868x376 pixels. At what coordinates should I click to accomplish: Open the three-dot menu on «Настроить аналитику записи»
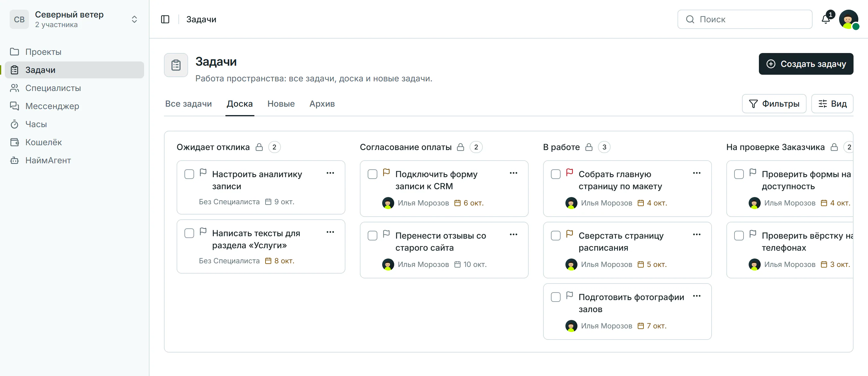click(x=330, y=173)
